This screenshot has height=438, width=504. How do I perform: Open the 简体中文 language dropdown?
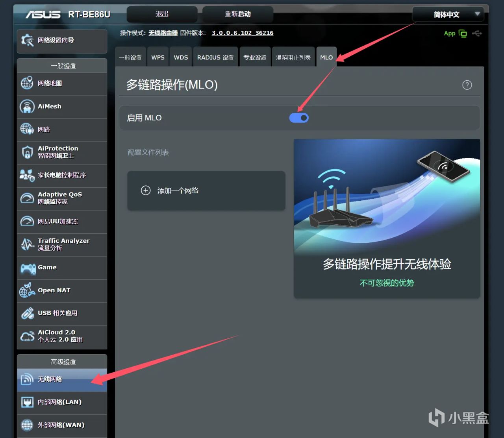pyautogui.click(x=448, y=15)
